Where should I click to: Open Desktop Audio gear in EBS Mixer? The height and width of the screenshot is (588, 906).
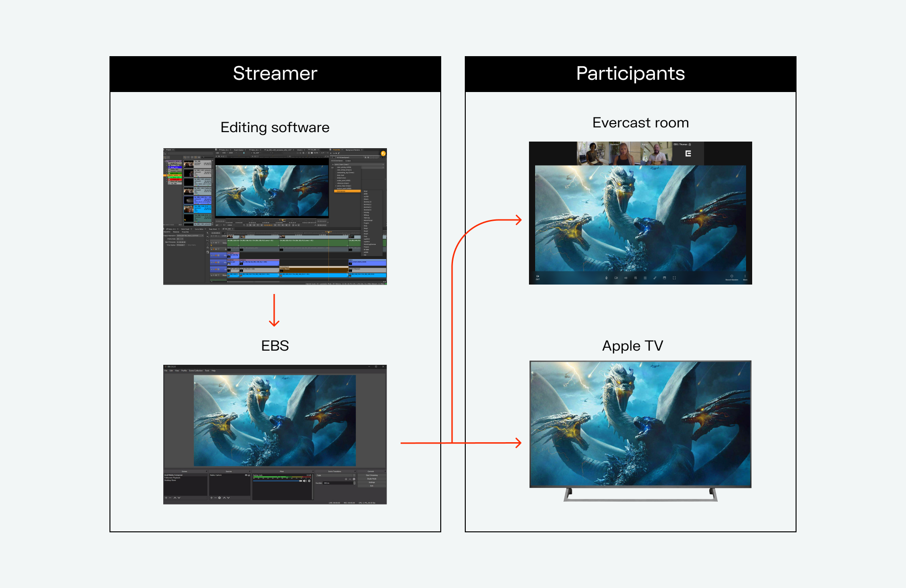[x=309, y=481]
